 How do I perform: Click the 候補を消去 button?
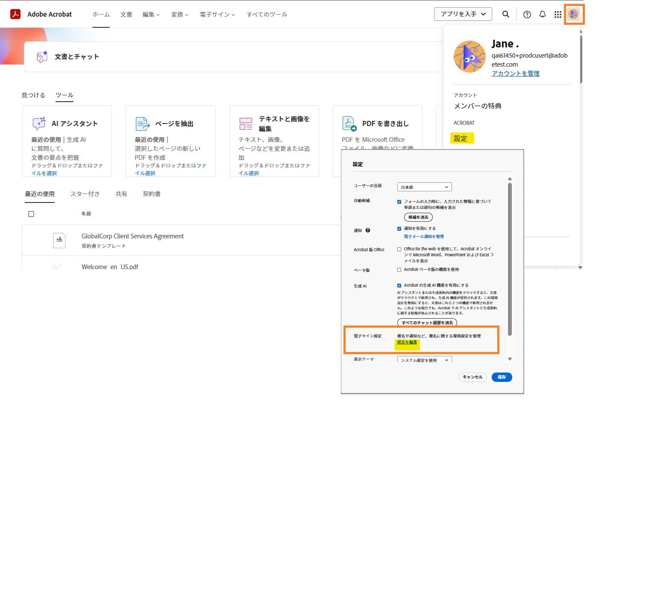(x=418, y=217)
